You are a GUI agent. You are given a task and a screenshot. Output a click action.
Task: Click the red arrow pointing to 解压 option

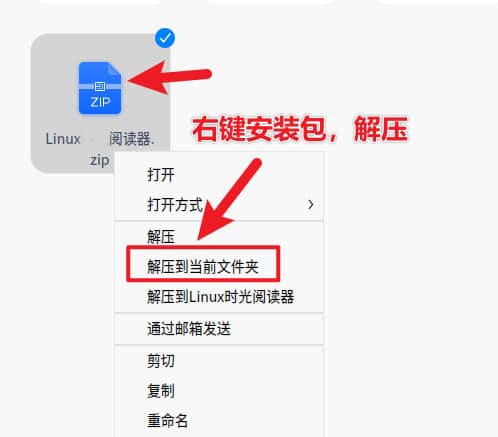[230, 200]
